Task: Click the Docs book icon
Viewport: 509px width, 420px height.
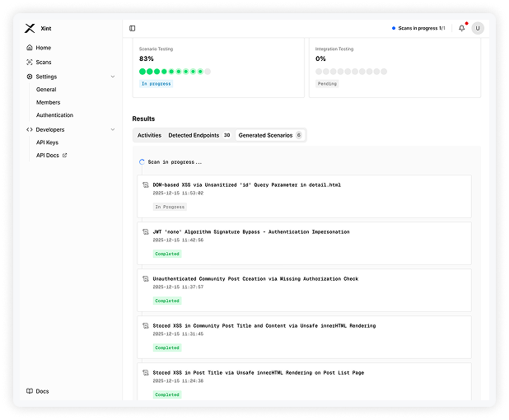Action: (30, 391)
